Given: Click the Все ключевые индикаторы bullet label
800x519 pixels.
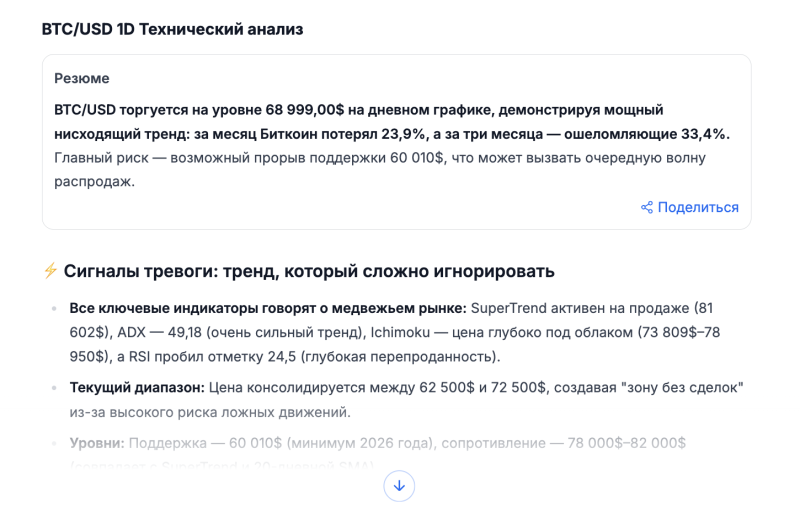Looking at the screenshot, I should coord(267,307).
